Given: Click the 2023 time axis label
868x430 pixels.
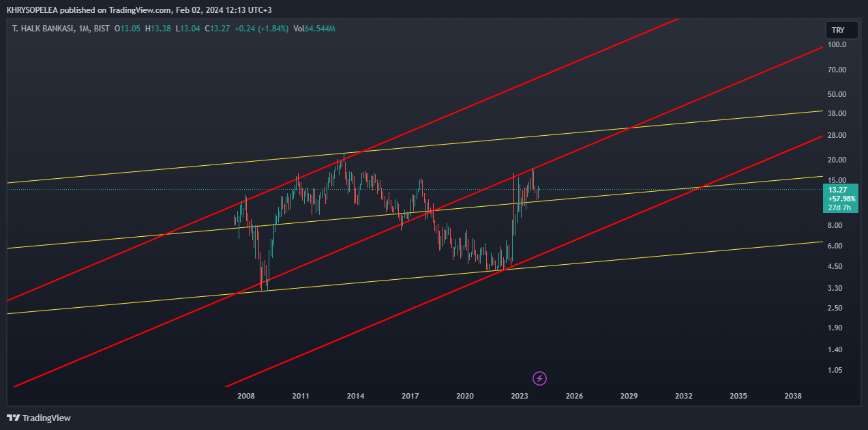Looking at the screenshot, I should tap(520, 396).
